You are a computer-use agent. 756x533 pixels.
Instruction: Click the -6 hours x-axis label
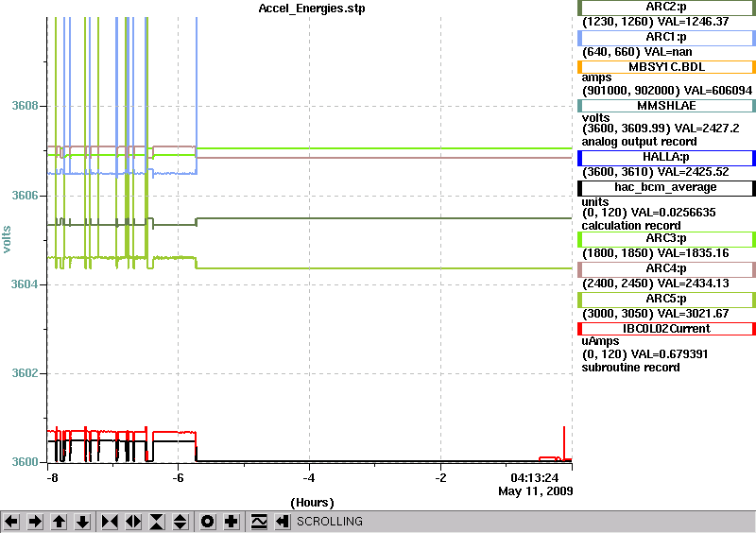pyautogui.click(x=178, y=478)
